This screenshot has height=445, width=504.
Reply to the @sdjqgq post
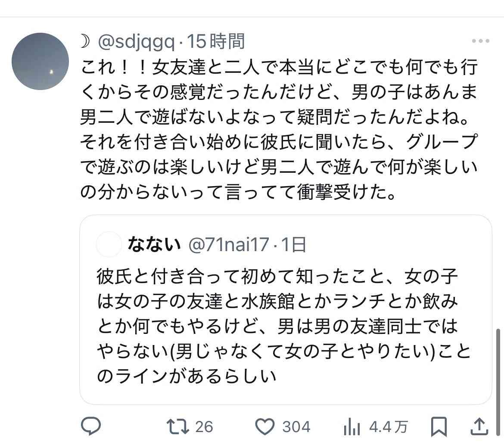[x=91, y=426]
